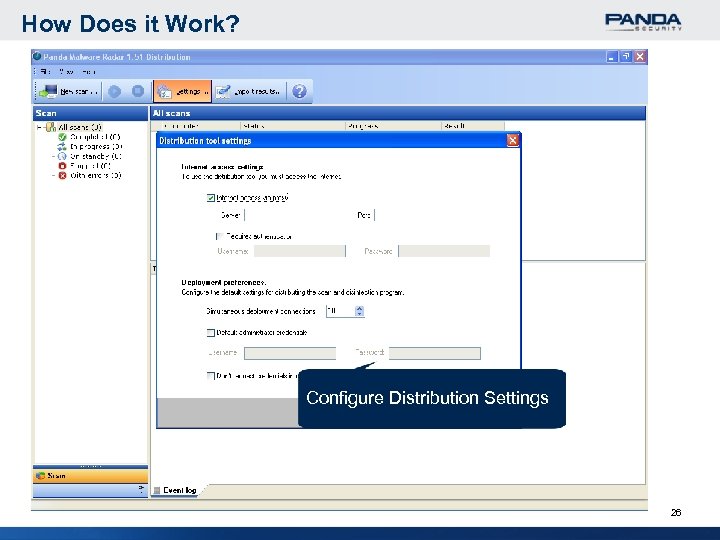The height and width of the screenshot is (540, 720).
Task: Select the red Stopped icon
Action: pos(62,166)
